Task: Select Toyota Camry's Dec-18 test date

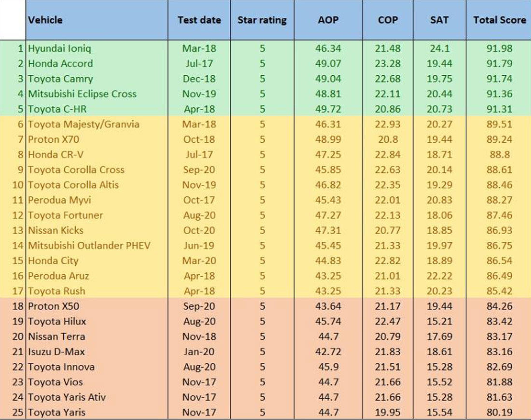Action: (199, 79)
